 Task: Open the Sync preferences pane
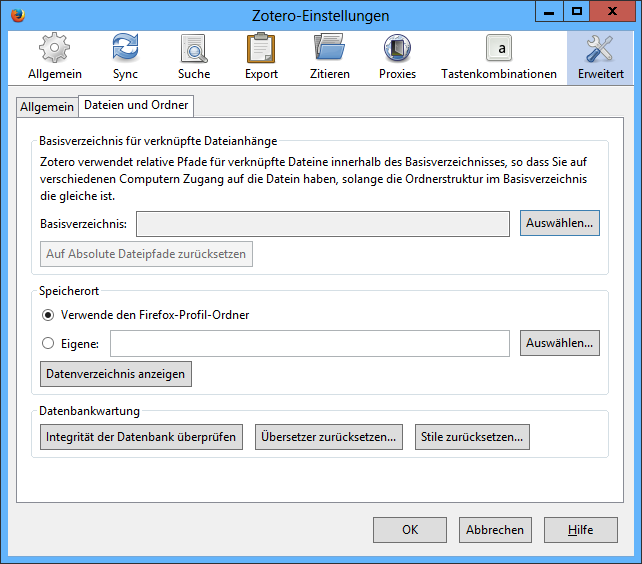[x=125, y=57]
